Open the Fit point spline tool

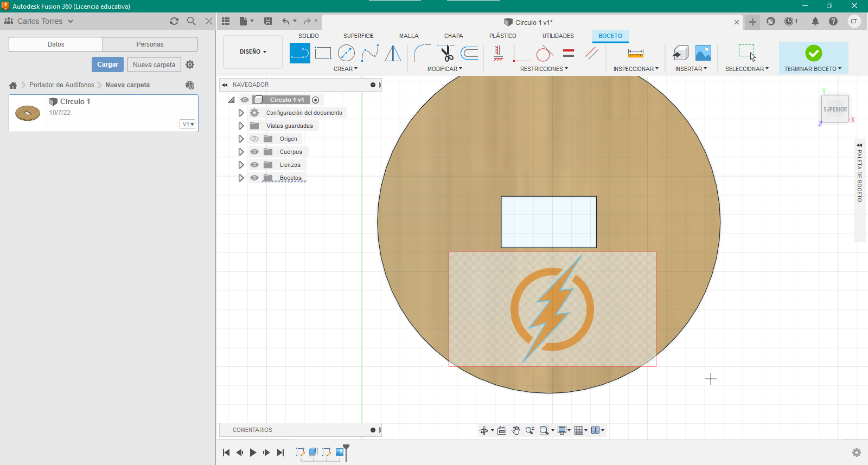tap(370, 53)
